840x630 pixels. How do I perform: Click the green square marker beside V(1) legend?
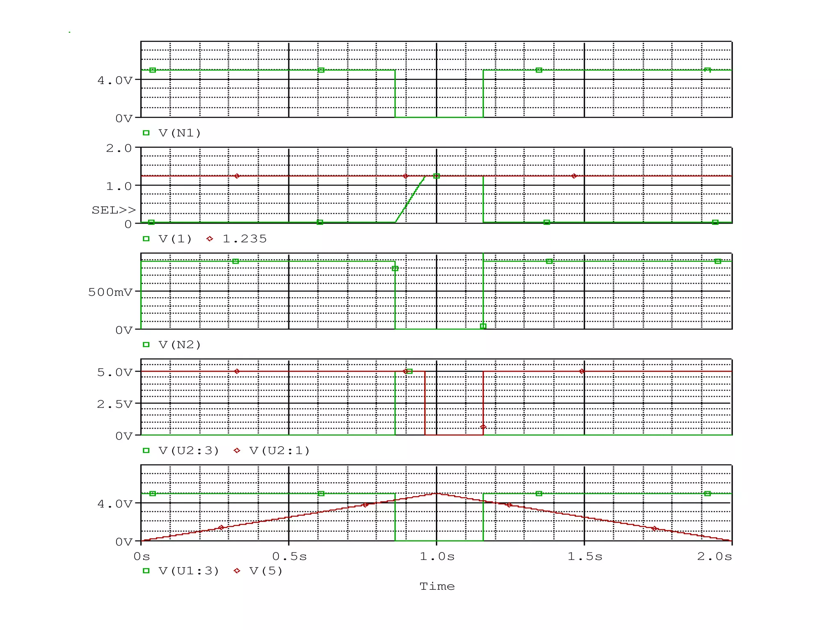[146, 239]
